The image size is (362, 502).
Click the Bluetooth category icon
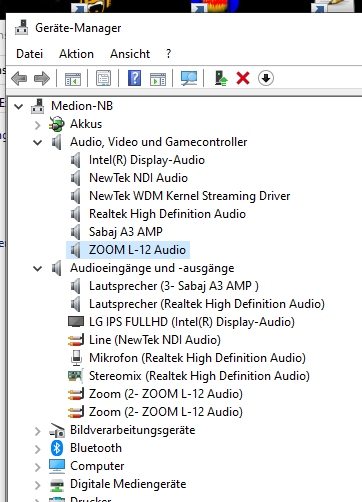[x=57, y=448]
